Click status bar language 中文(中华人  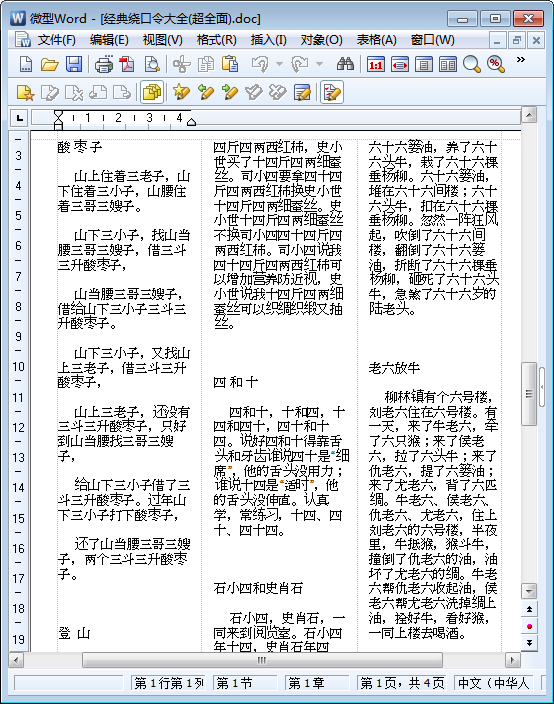click(x=494, y=683)
